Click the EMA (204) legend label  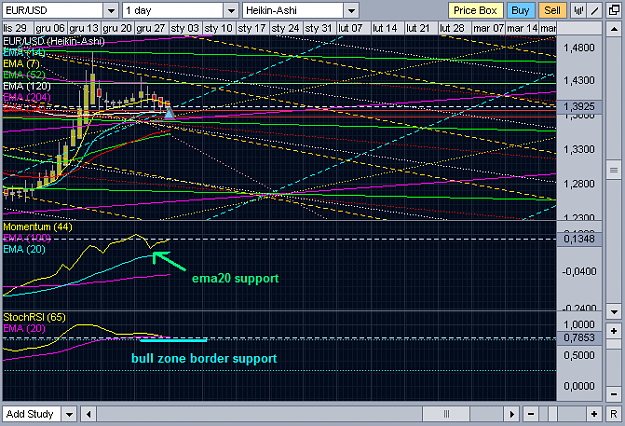pos(27,97)
